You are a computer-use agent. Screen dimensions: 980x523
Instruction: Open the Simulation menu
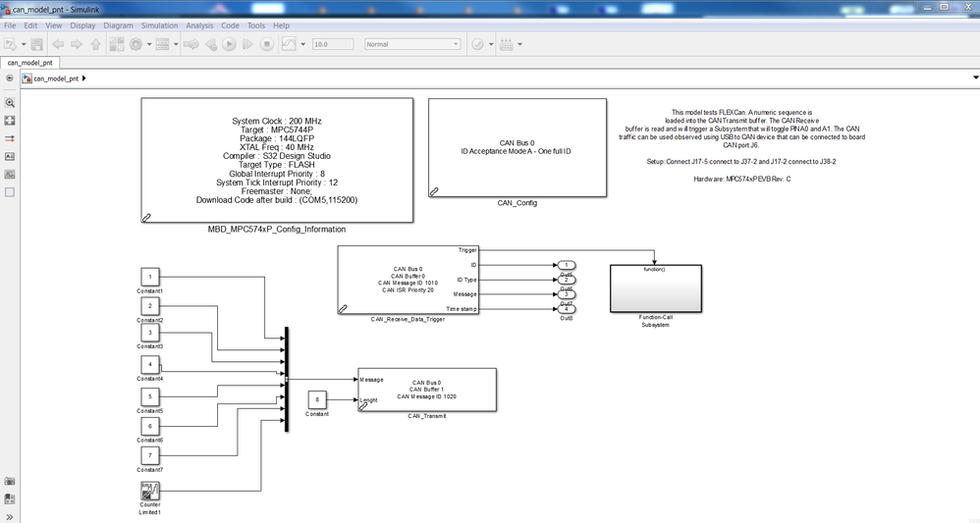159,26
